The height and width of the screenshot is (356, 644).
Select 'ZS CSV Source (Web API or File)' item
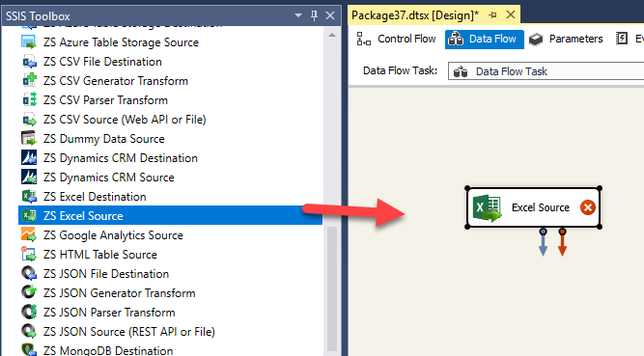[125, 120]
